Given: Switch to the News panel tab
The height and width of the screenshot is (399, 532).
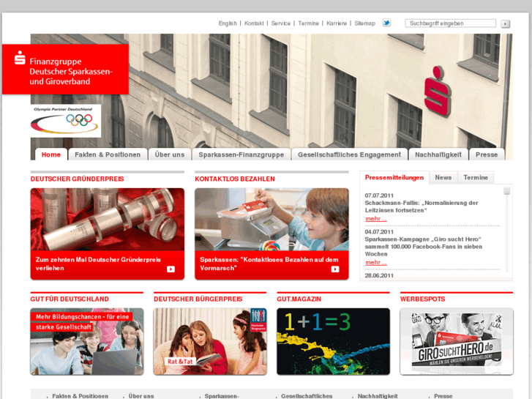Looking at the screenshot, I should tap(443, 178).
